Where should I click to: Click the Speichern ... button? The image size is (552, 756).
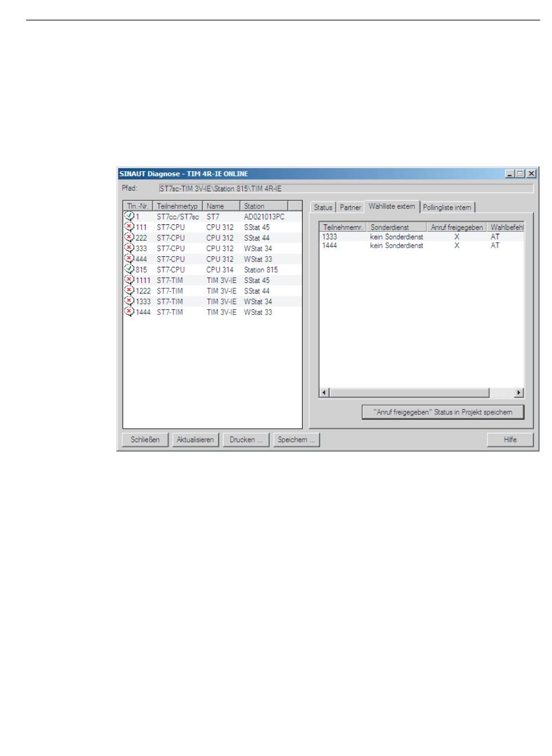296,440
